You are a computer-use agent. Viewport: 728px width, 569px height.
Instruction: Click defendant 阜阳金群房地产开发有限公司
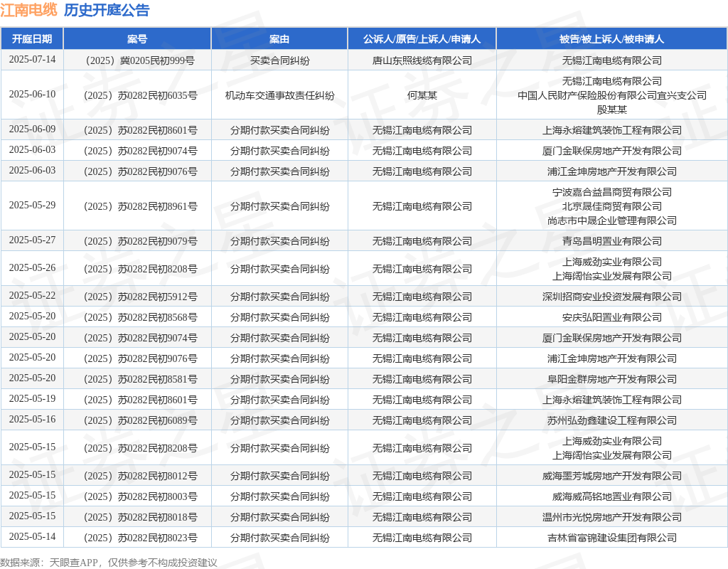tap(612, 379)
